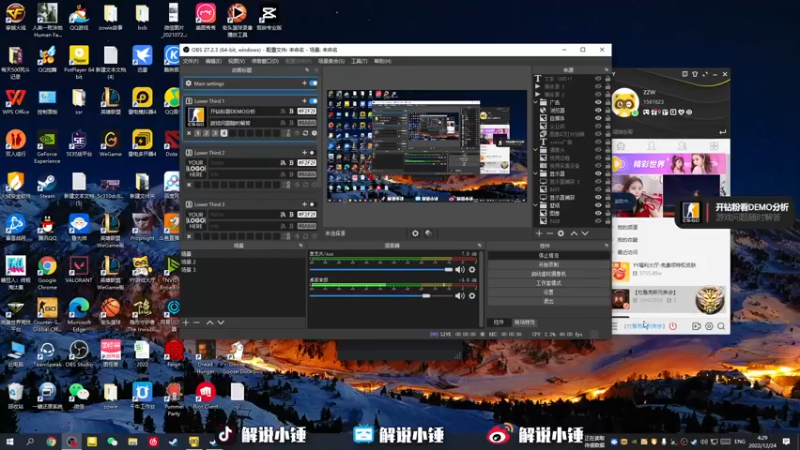Remove scene with minus icon
800x450 pixels.
[x=196, y=322]
